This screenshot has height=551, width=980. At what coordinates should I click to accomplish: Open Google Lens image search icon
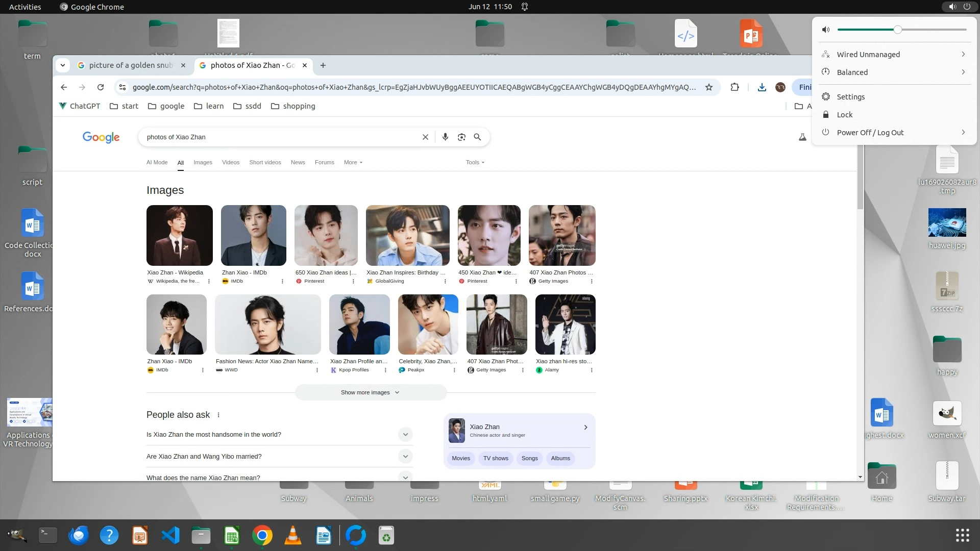(461, 137)
